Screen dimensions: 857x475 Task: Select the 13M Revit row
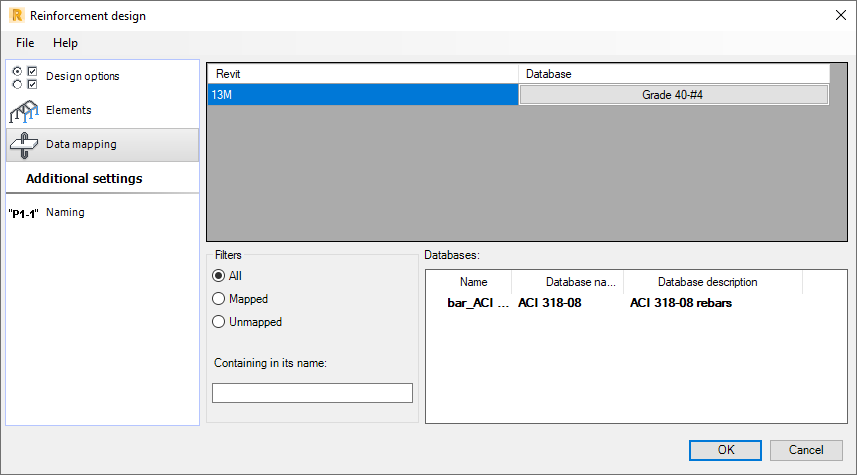click(x=363, y=95)
